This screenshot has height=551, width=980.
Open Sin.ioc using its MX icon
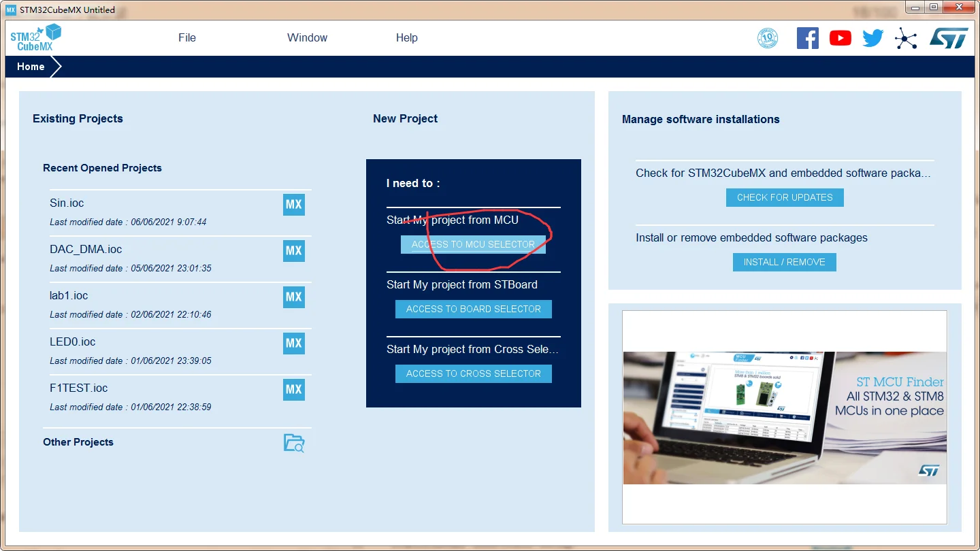tap(294, 205)
